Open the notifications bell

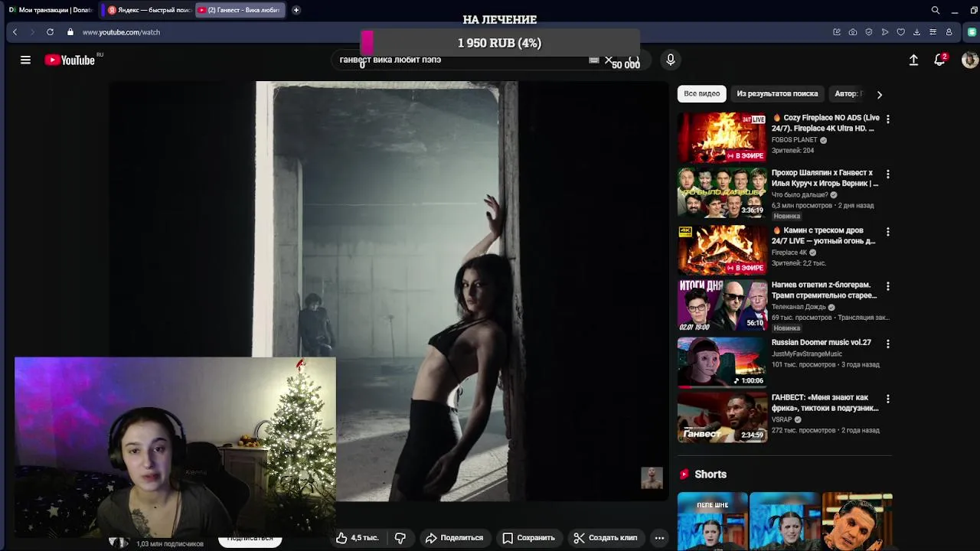[939, 60]
